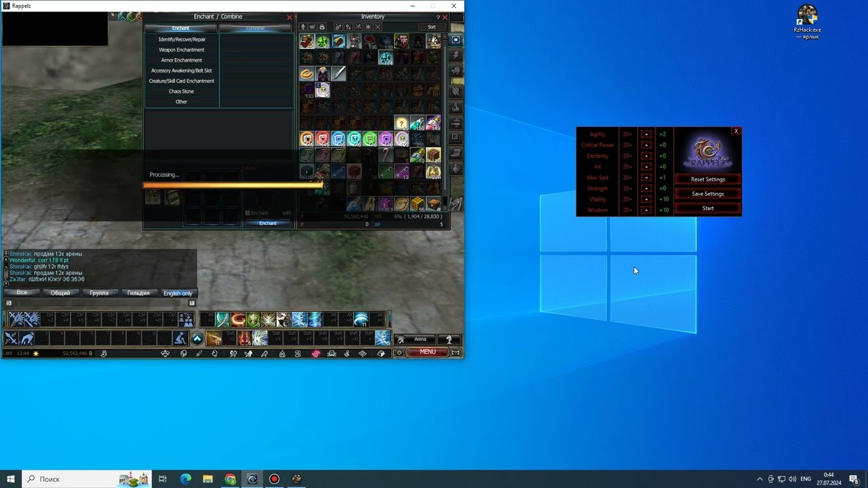Close the Inventory panel
The image size is (868, 488).
coord(445,17)
